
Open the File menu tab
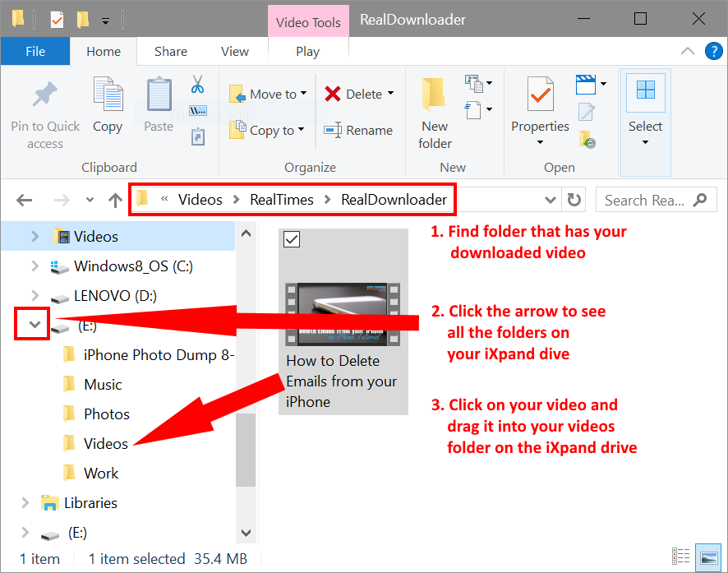[x=35, y=51]
